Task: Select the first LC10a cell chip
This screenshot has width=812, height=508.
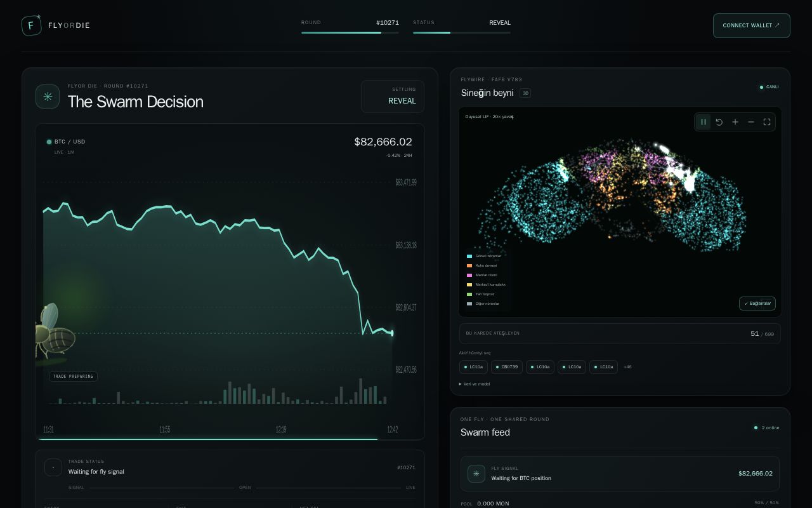Action: (473, 367)
